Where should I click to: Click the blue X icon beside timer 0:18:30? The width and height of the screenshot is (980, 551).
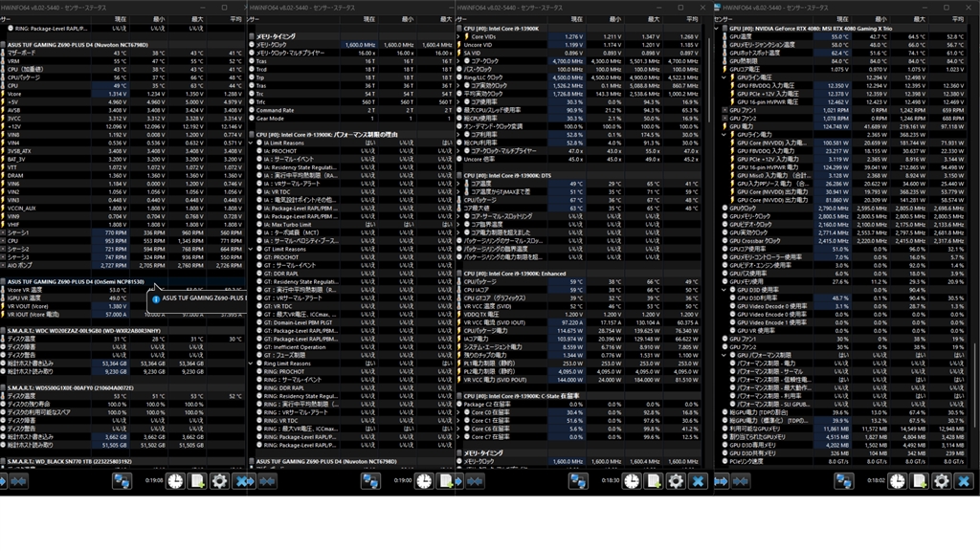click(698, 481)
